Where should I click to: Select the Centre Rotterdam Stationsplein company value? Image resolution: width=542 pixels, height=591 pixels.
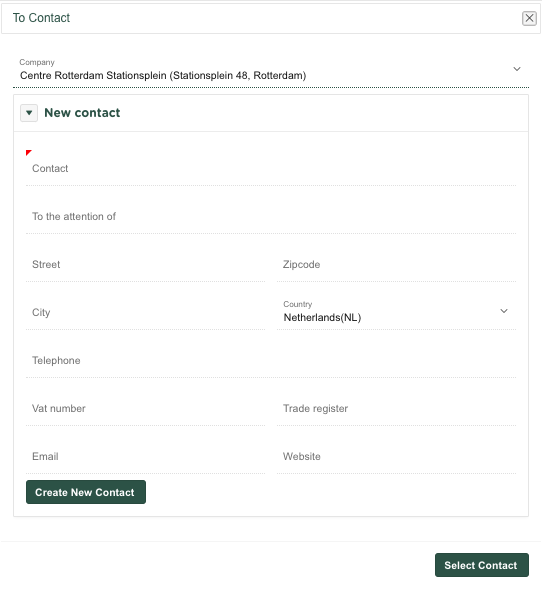(163, 75)
